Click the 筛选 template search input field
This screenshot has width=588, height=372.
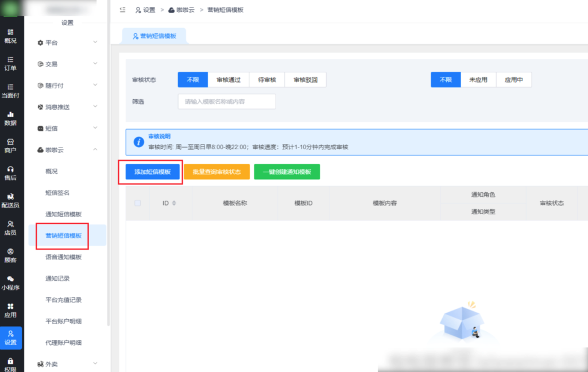point(226,101)
